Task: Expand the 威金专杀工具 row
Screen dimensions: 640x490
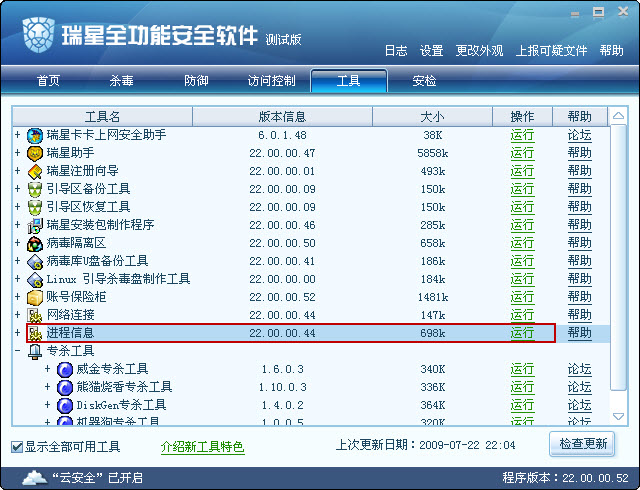Action: tap(47, 369)
